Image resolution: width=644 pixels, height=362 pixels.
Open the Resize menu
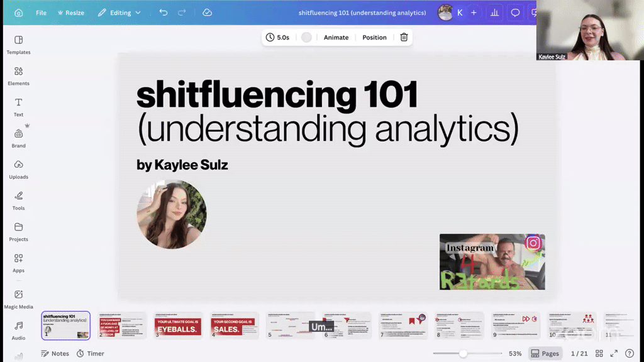click(70, 13)
